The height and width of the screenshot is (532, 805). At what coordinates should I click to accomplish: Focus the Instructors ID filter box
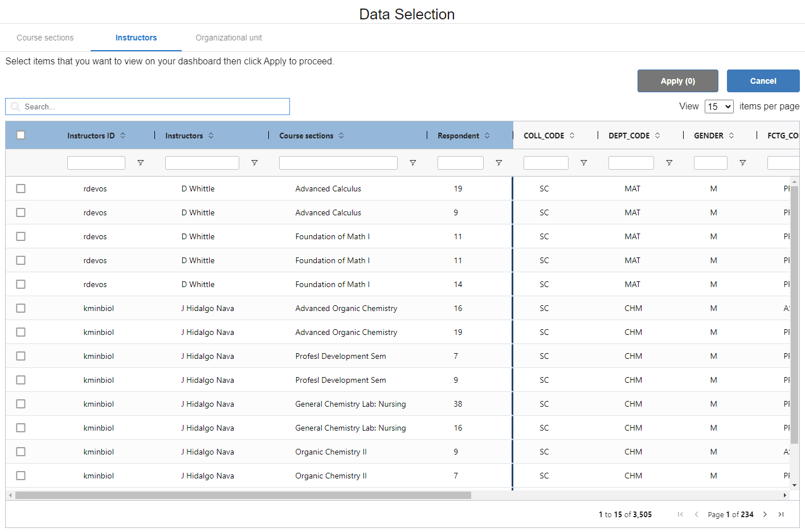click(96, 163)
